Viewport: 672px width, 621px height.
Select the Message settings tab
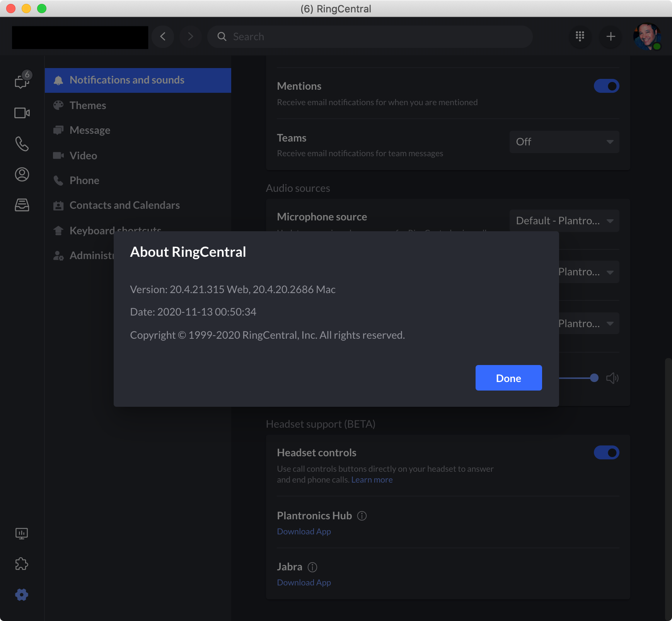point(138,130)
